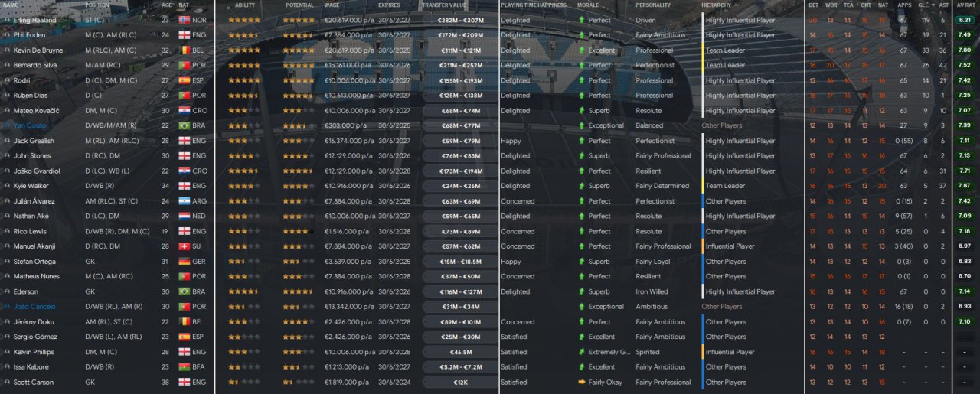Screen dimensions: 980x394
Task: Sort by the AV RAT column header
Action: click(x=965, y=5)
